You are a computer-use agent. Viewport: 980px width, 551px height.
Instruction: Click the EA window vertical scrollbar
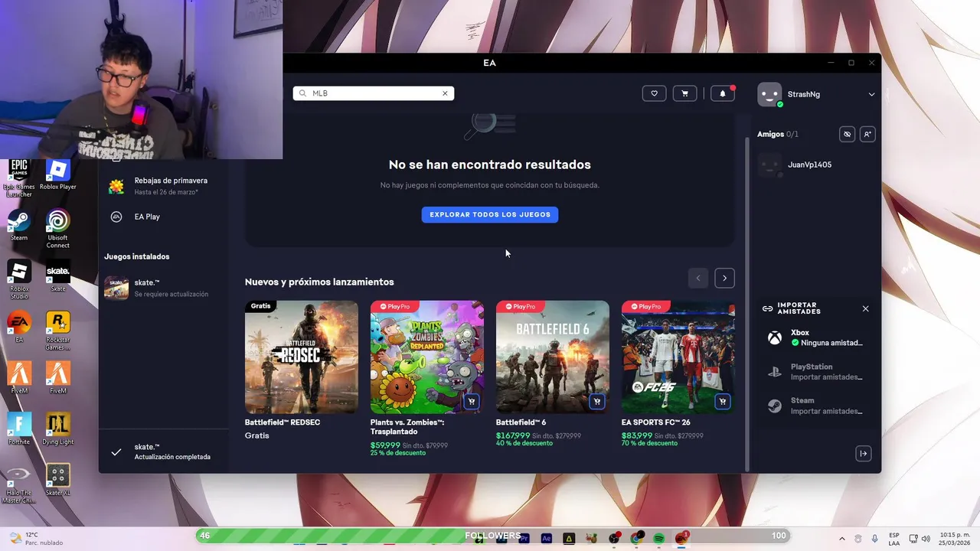click(x=747, y=305)
